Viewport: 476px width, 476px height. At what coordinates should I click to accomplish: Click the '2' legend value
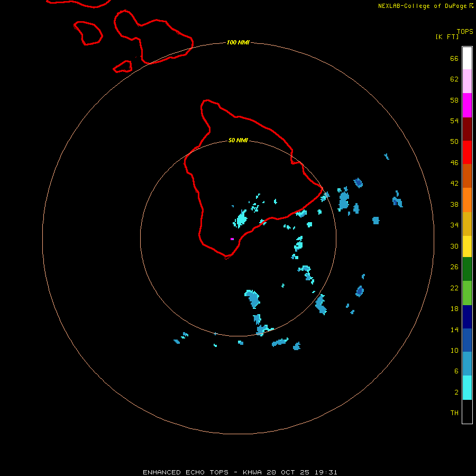[456, 392]
